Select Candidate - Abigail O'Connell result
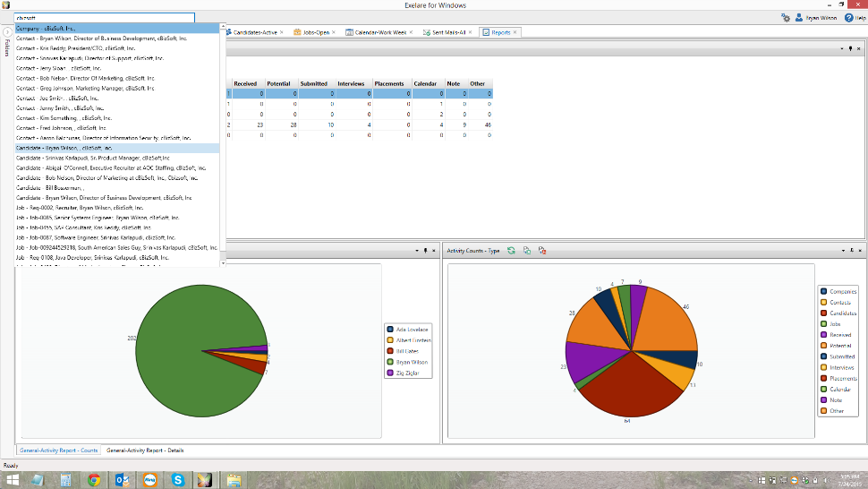This screenshot has width=868, height=489. pos(117,167)
